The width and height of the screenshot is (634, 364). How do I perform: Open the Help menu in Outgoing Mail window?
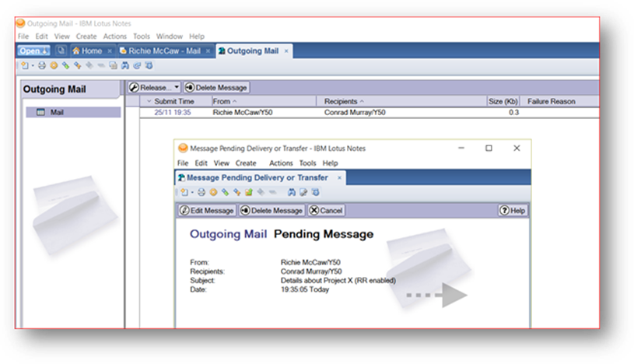[x=197, y=37]
